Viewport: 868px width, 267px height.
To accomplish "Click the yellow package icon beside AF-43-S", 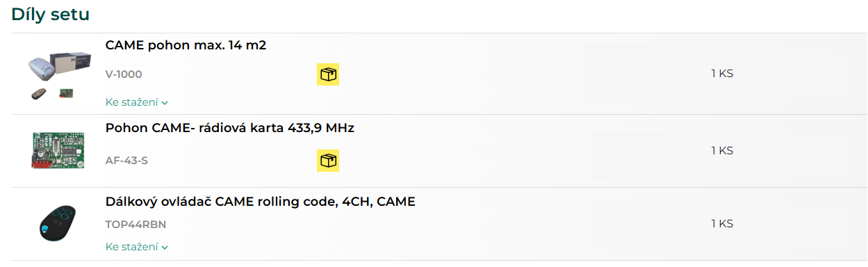I will pos(328,161).
